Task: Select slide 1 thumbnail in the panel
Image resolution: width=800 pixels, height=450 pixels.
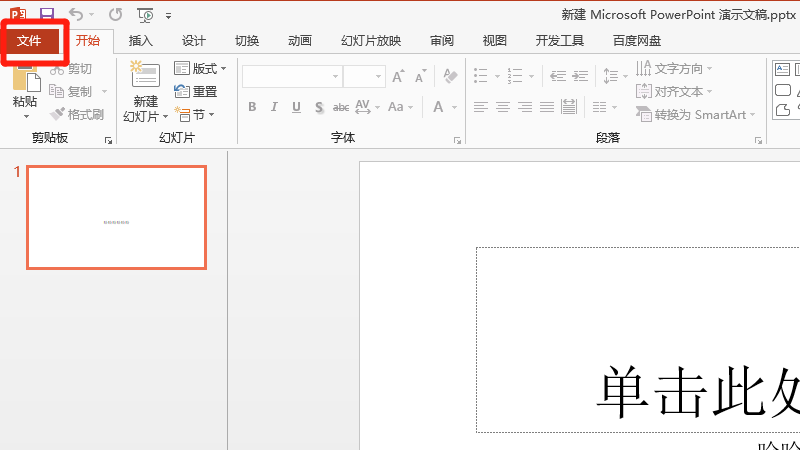Action: click(x=116, y=217)
